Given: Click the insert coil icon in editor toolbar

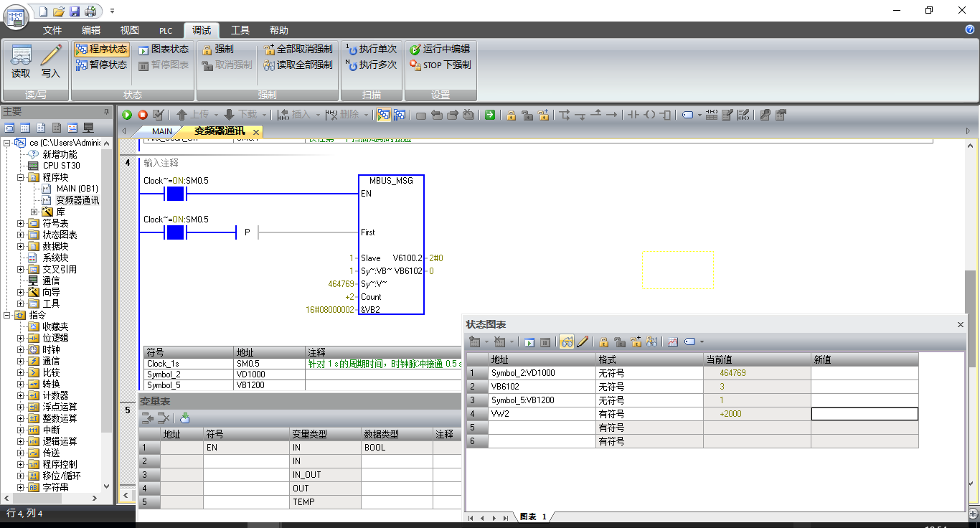Looking at the screenshot, I should coord(649,115).
